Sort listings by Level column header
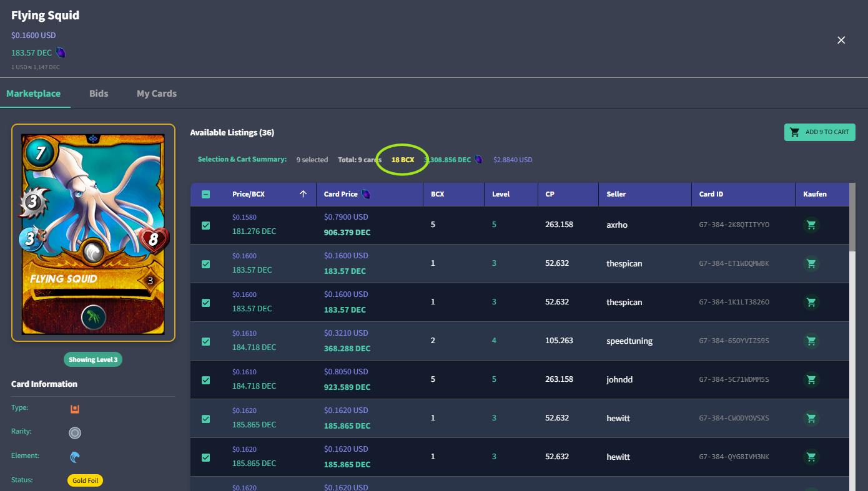 501,194
